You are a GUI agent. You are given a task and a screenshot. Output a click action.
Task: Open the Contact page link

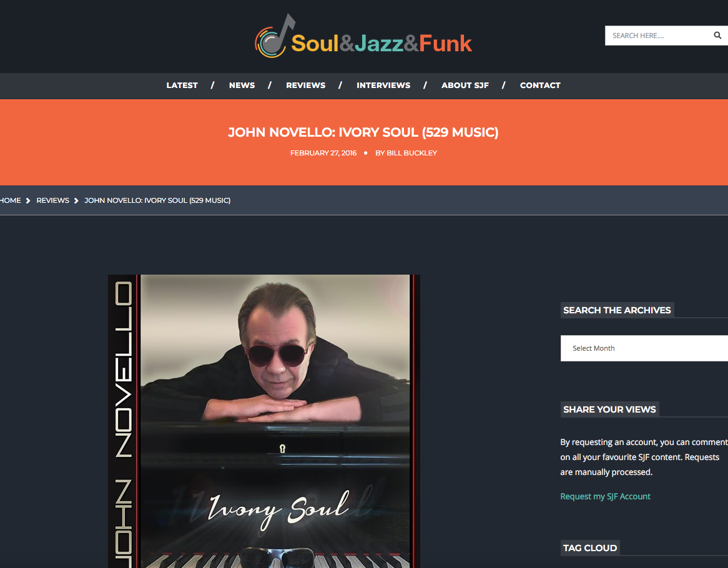tap(540, 86)
